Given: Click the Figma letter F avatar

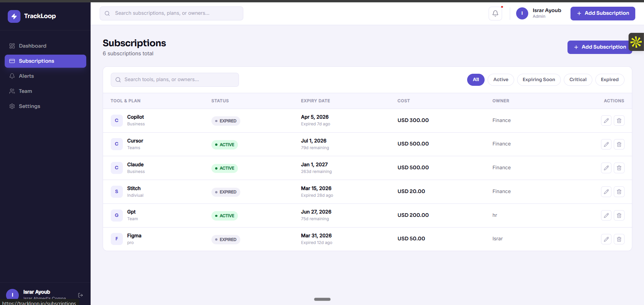Looking at the screenshot, I should tap(117, 239).
